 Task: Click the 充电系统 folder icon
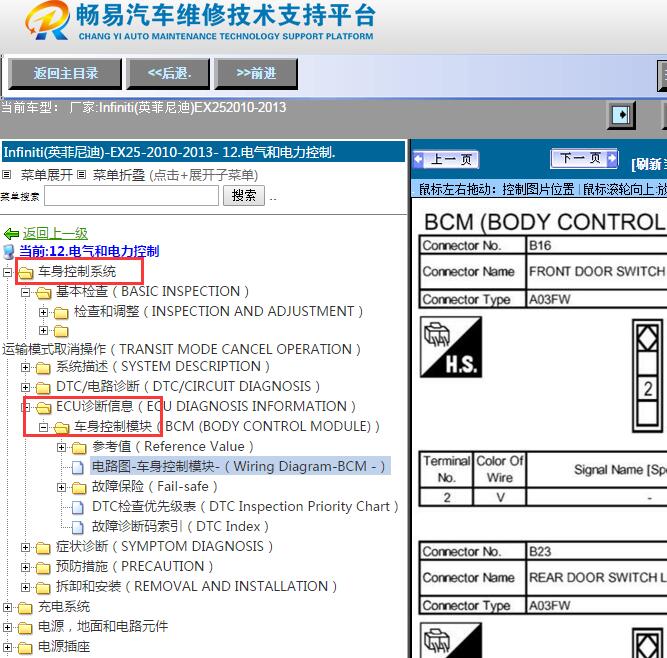(25, 607)
